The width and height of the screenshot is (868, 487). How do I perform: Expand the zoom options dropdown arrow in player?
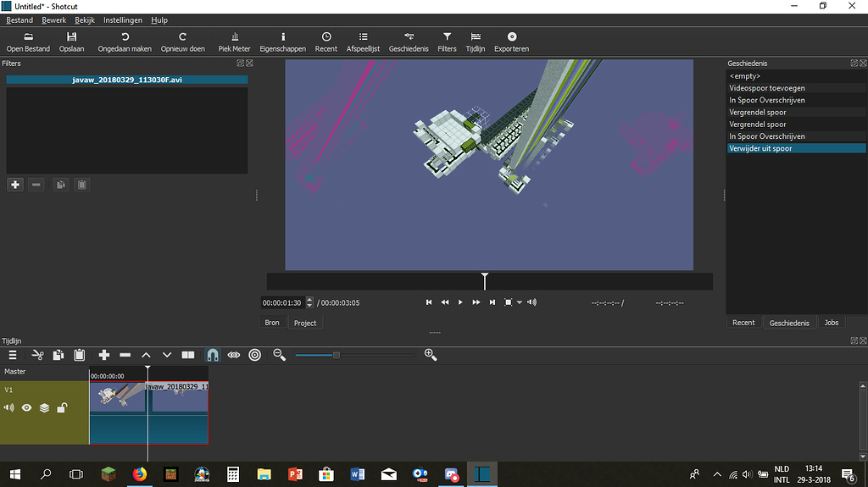tap(520, 302)
